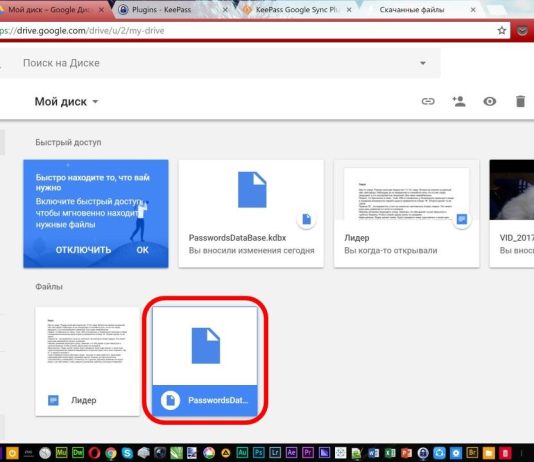Open Adobe Lightroom from the taskbar
This screenshot has width=534, height=462.
click(275, 453)
